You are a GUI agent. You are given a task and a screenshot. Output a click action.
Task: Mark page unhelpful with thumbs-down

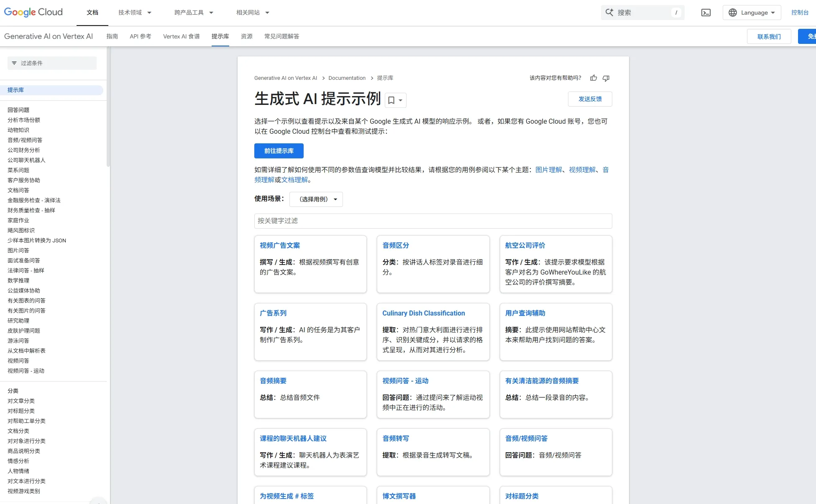pyautogui.click(x=606, y=78)
